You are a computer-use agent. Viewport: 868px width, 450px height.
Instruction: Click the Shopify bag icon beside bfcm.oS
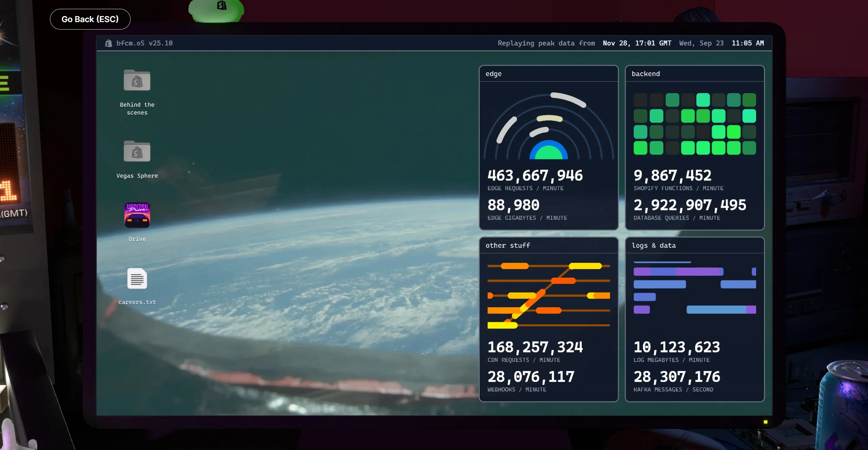(108, 43)
